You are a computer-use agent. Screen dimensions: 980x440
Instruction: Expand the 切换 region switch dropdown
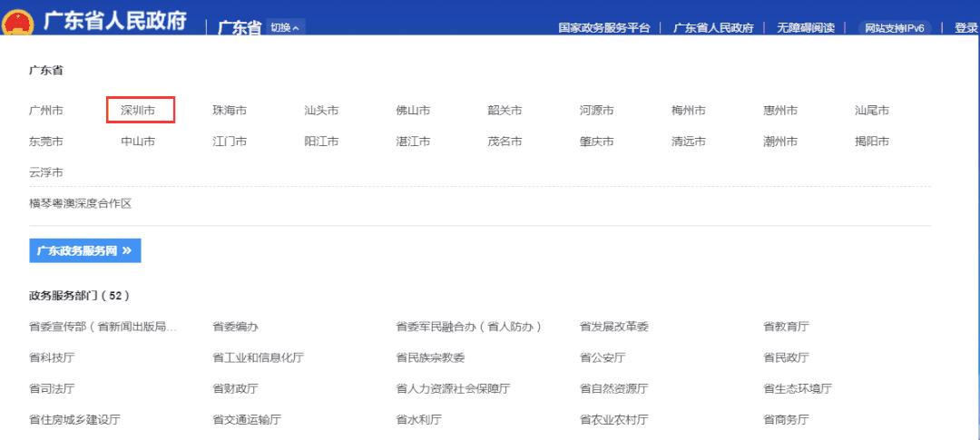(x=287, y=27)
